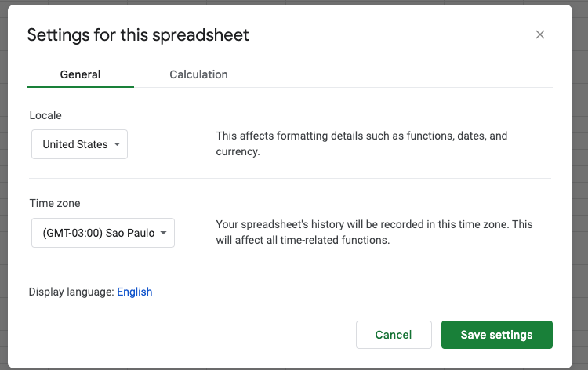Click the arrow icon on the Locale dropdown

click(117, 144)
